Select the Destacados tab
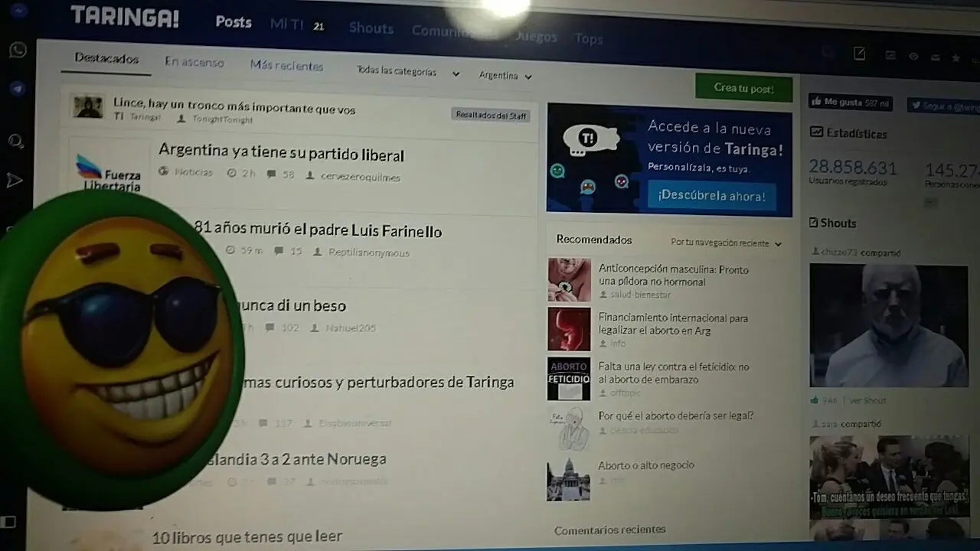980x551 pixels. click(106, 58)
